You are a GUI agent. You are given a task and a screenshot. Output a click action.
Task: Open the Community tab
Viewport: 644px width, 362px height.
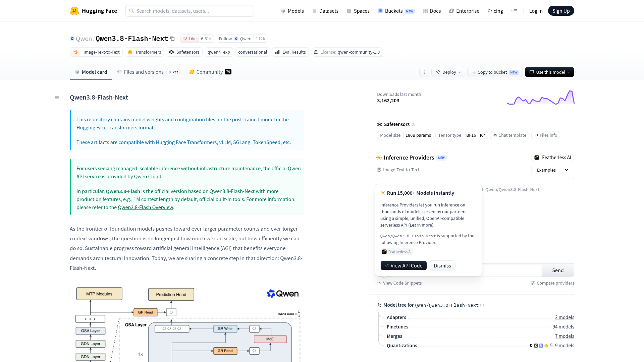point(210,72)
